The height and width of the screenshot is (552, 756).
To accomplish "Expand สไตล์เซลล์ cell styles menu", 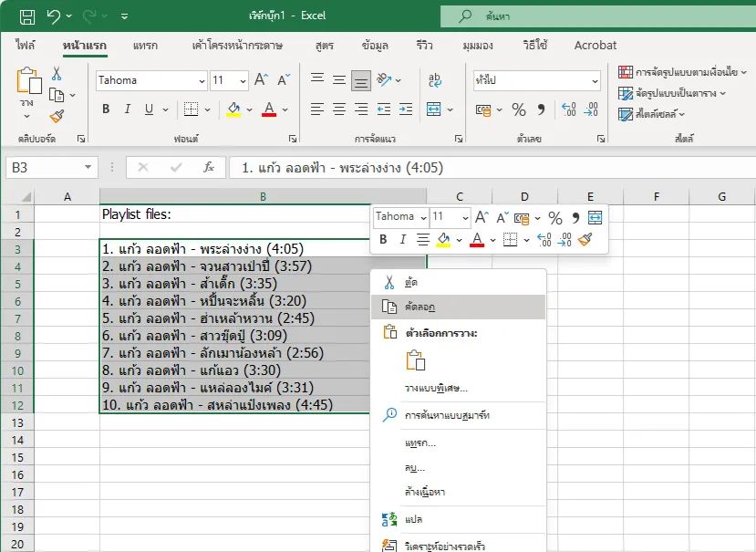I will click(x=651, y=114).
